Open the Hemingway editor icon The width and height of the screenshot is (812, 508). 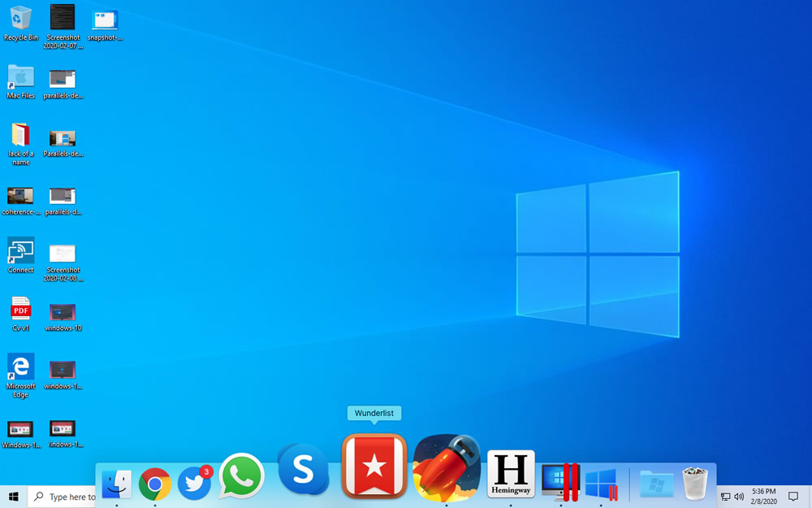(x=511, y=475)
